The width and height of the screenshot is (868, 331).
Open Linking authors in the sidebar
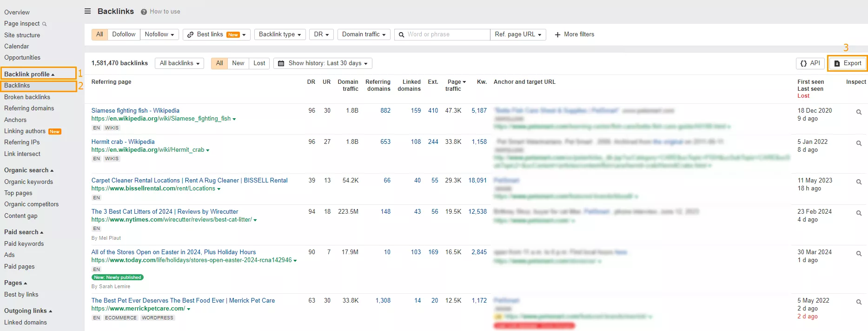pyautogui.click(x=25, y=131)
